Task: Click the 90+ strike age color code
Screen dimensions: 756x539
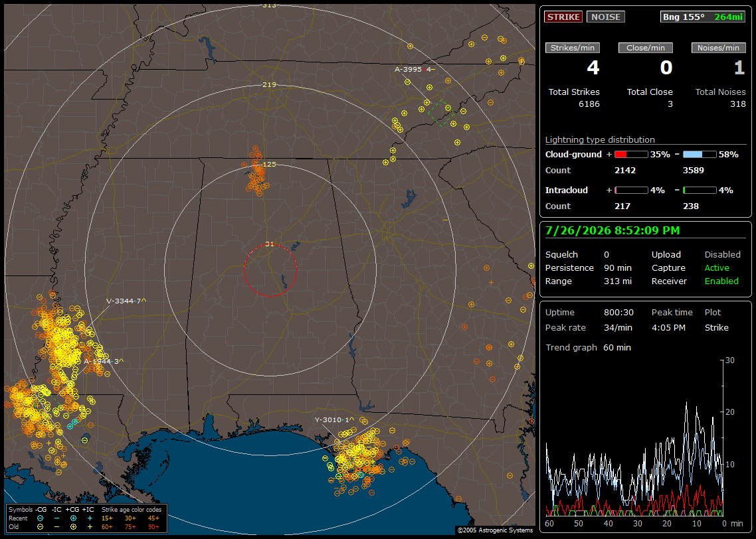Action: 153,527
